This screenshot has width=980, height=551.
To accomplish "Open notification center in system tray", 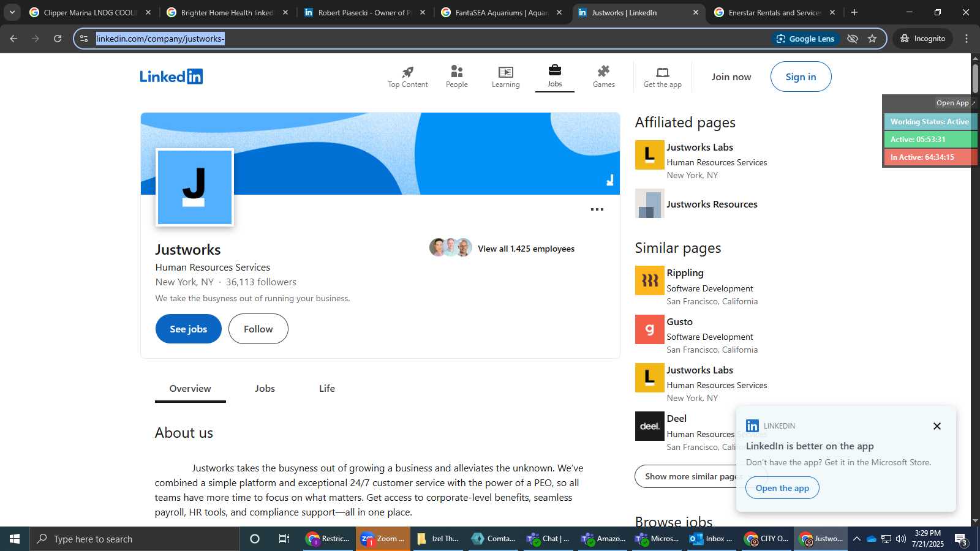I will pyautogui.click(x=961, y=539).
